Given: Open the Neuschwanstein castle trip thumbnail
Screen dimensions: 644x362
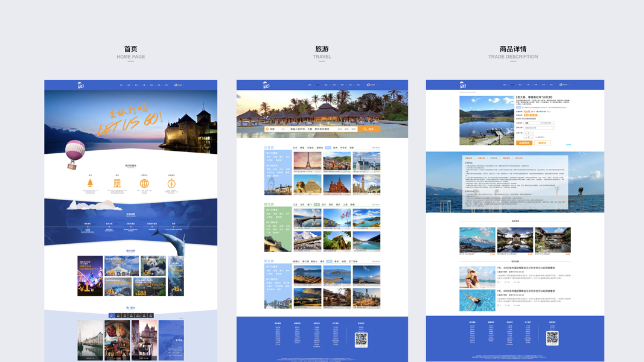Looking at the screenshot, I should (x=366, y=162).
